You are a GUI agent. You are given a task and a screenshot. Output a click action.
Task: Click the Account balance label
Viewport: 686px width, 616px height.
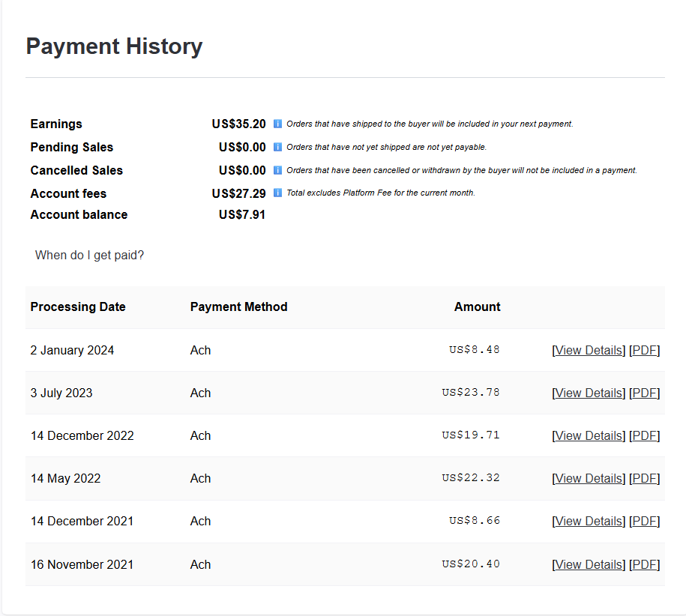(79, 214)
